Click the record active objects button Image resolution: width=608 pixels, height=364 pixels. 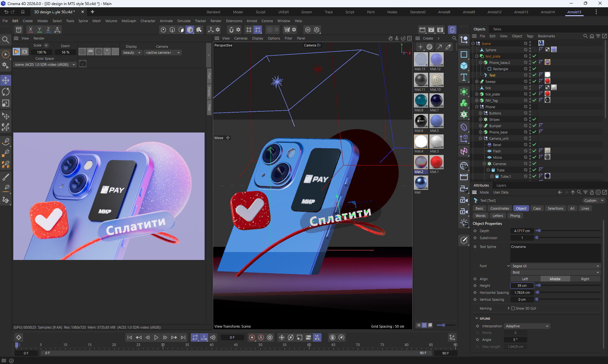coord(252,337)
